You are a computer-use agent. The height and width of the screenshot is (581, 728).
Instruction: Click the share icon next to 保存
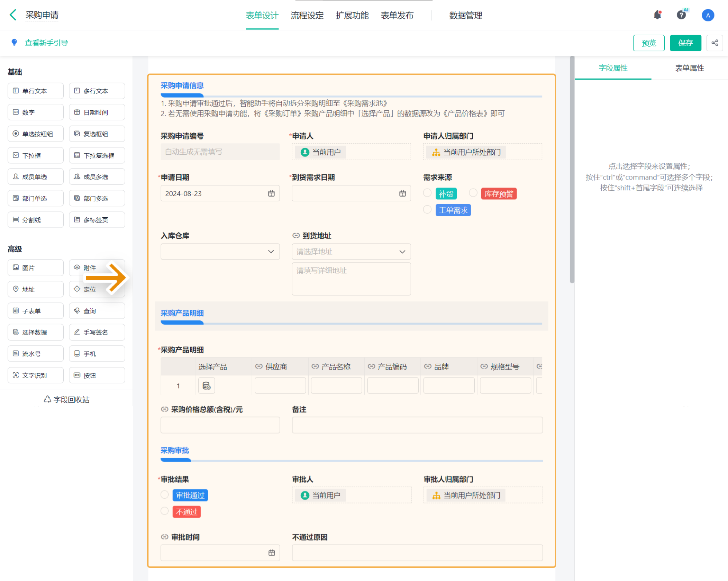coord(715,43)
